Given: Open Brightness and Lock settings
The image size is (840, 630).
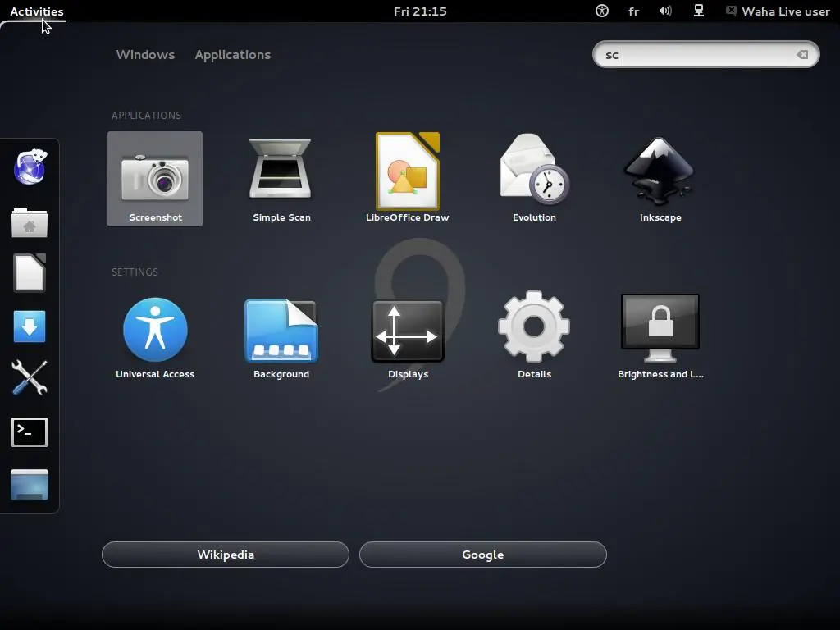Looking at the screenshot, I should [x=660, y=336].
